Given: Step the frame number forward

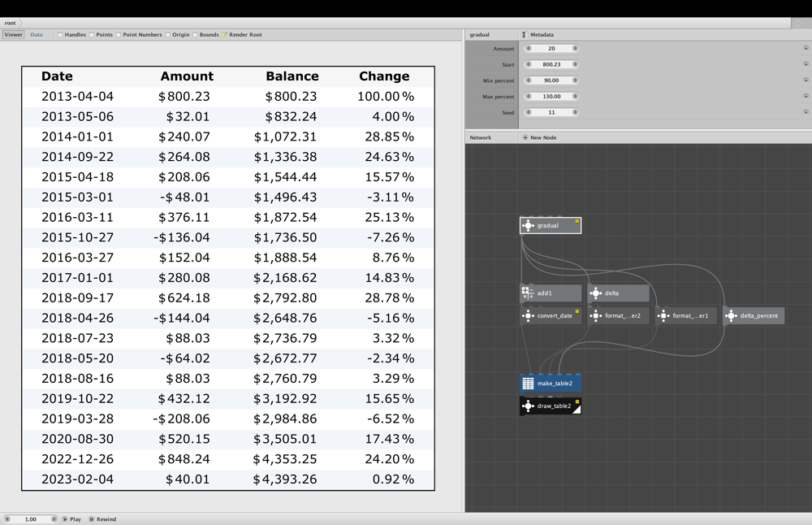Looking at the screenshot, I should [54, 518].
